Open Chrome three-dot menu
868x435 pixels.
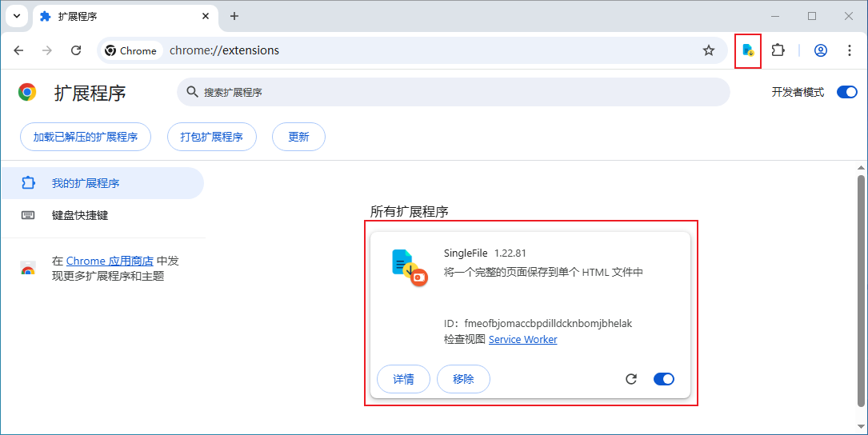[849, 50]
